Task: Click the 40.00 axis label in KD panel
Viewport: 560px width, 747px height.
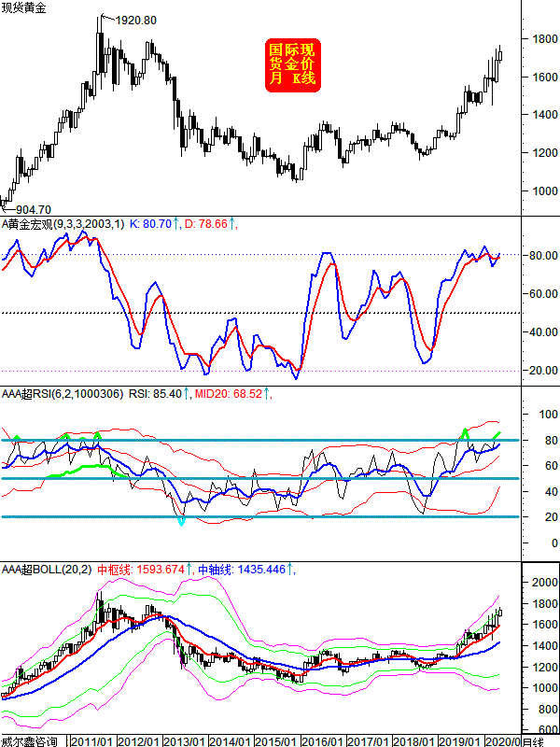Action: click(543, 332)
